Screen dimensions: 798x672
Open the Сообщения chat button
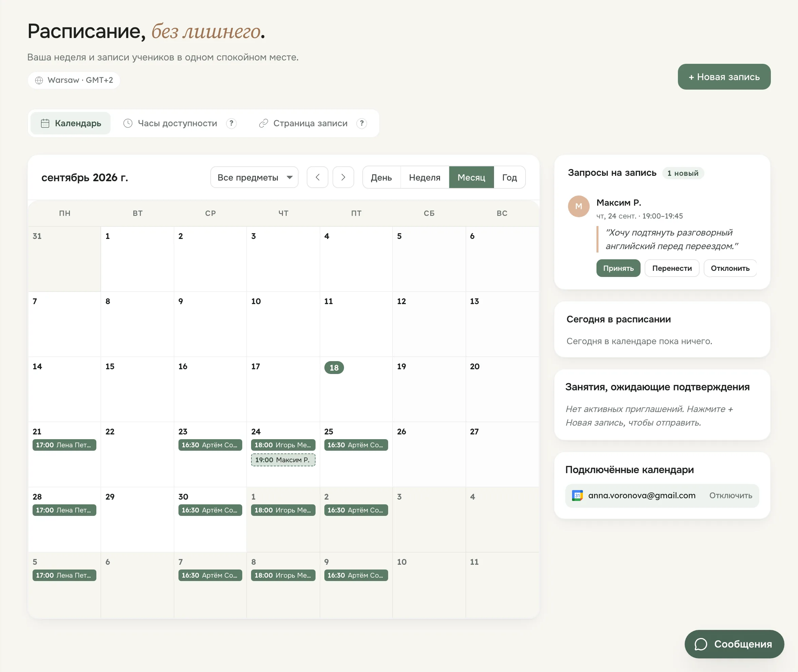tap(734, 644)
